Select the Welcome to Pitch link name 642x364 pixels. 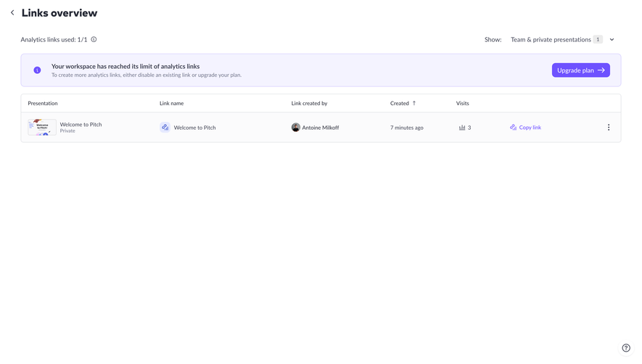pyautogui.click(x=194, y=128)
